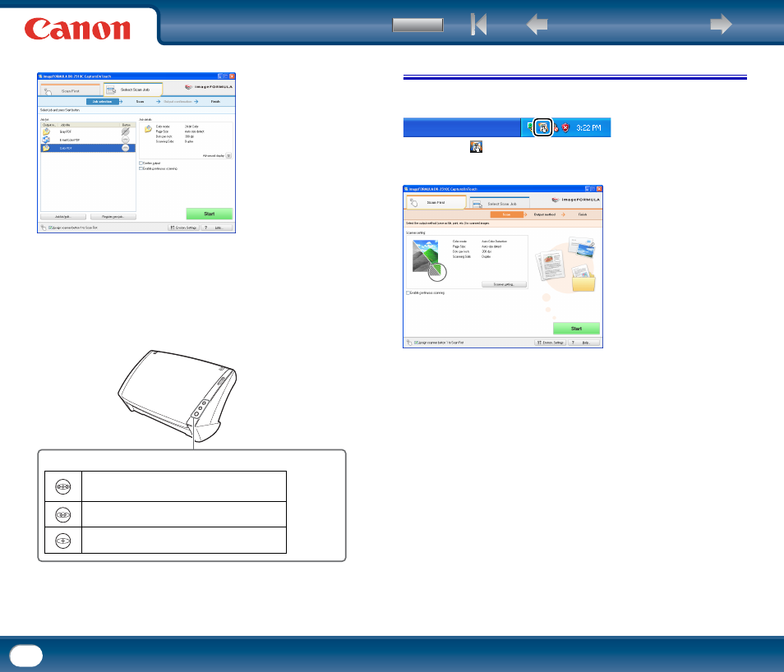Click the yellow folder illustration in Scan First window
Image resolution: width=784 pixels, height=672 pixels.
(583, 278)
